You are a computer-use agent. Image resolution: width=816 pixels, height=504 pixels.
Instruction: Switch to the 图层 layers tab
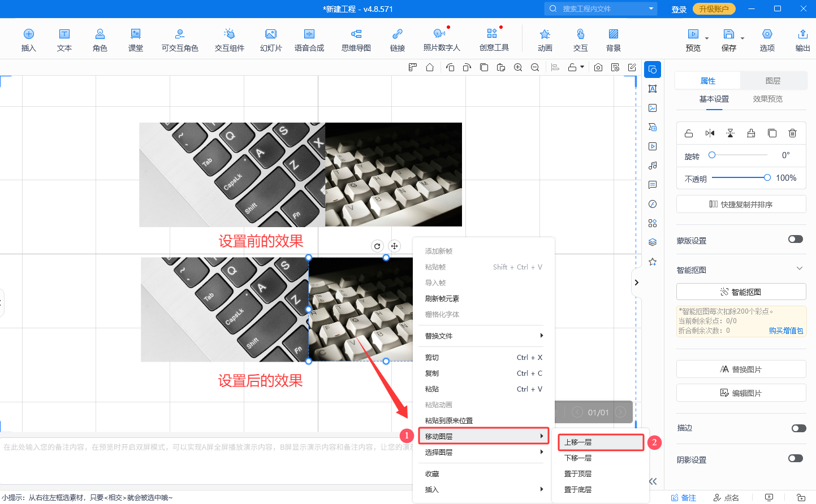772,81
